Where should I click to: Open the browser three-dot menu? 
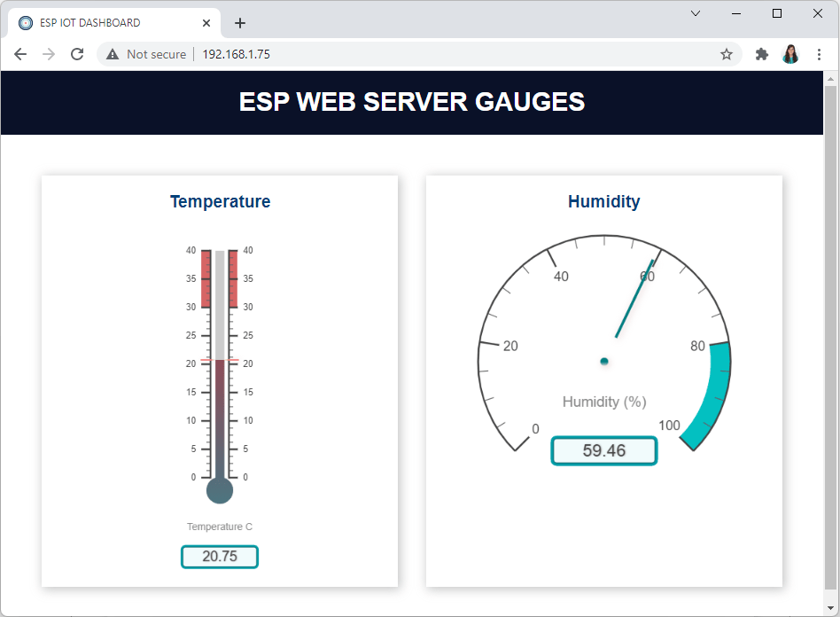820,54
